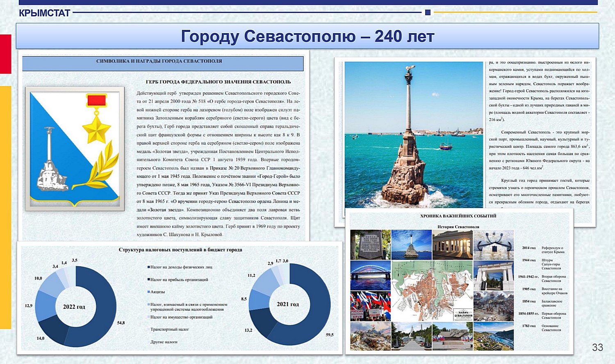Click the '10,0' data label
Viewport: 615px width, 364px height.
click(x=38, y=278)
